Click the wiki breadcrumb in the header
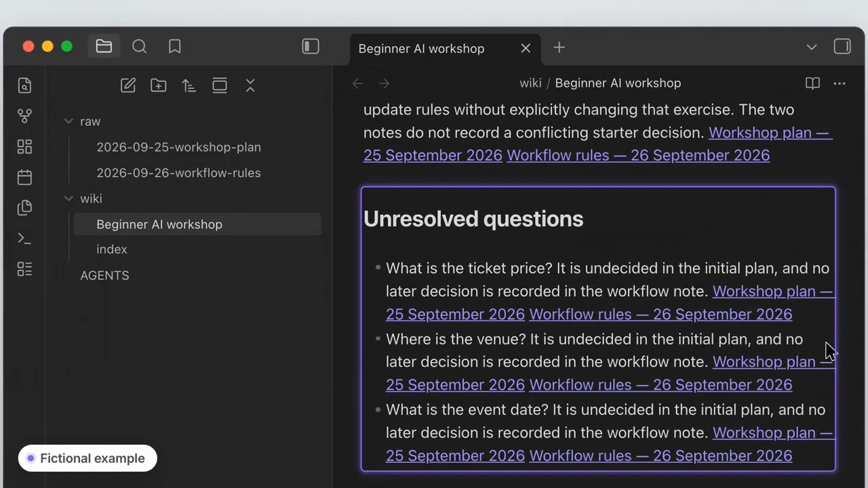 [530, 83]
